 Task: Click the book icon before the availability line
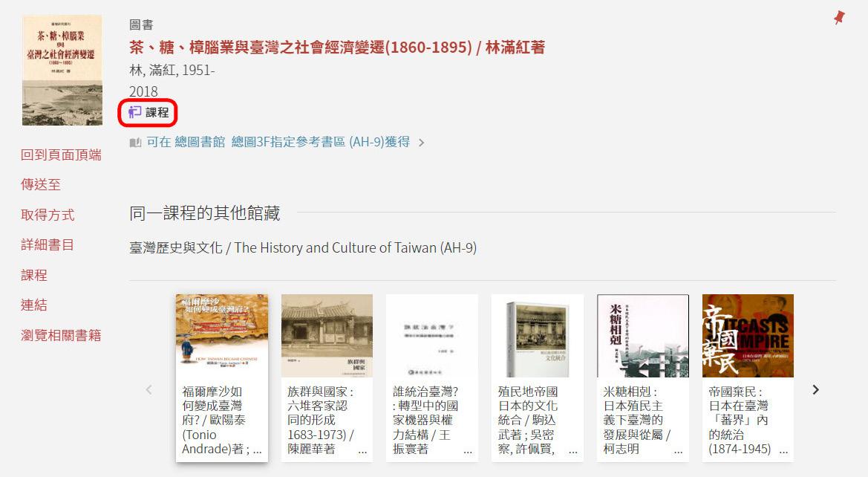pos(135,143)
